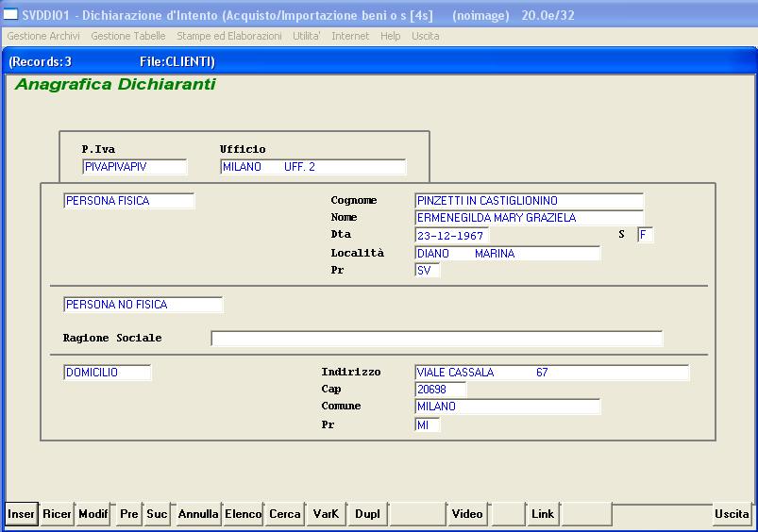Image resolution: width=758 pixels, height=532 pixels.
Task: Click the Link button
Action: (543, 514)
